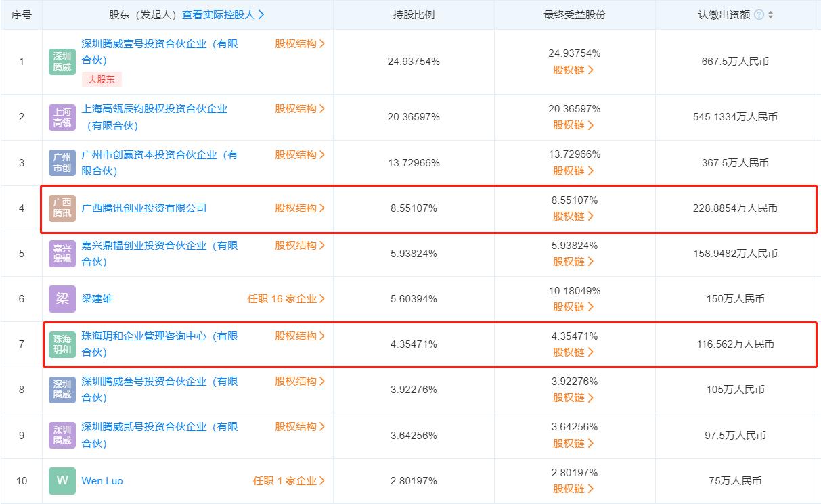The width and height of the screenshot is (821, 504).
Task: Expand 任职 16 家企业 for 梁建雄
Action: point(286,299)
